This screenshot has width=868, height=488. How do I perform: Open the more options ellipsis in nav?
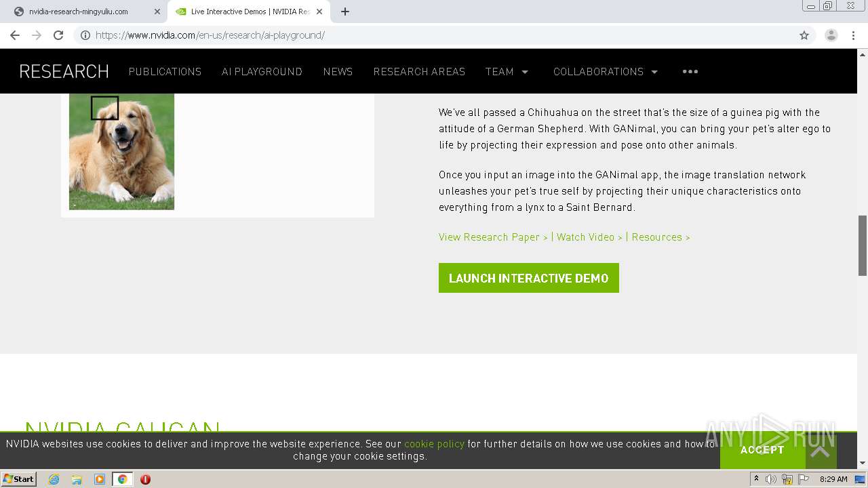(x=690, y=71)
